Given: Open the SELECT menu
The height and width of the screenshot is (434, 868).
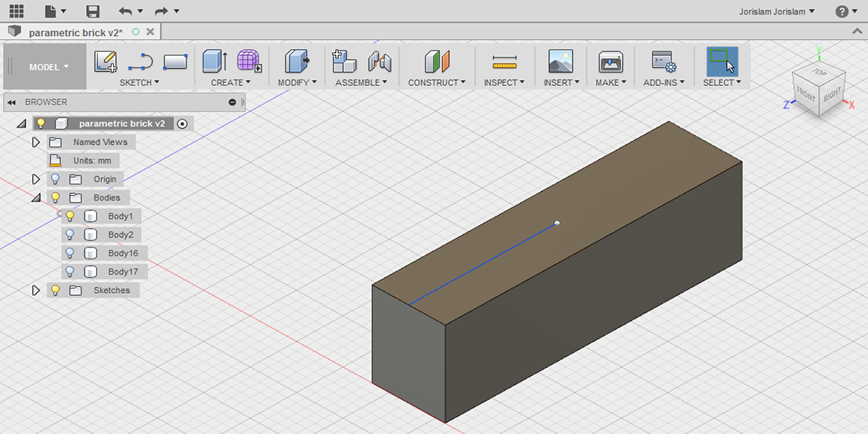Looking at the screenshot, I should tap(722, 82).
